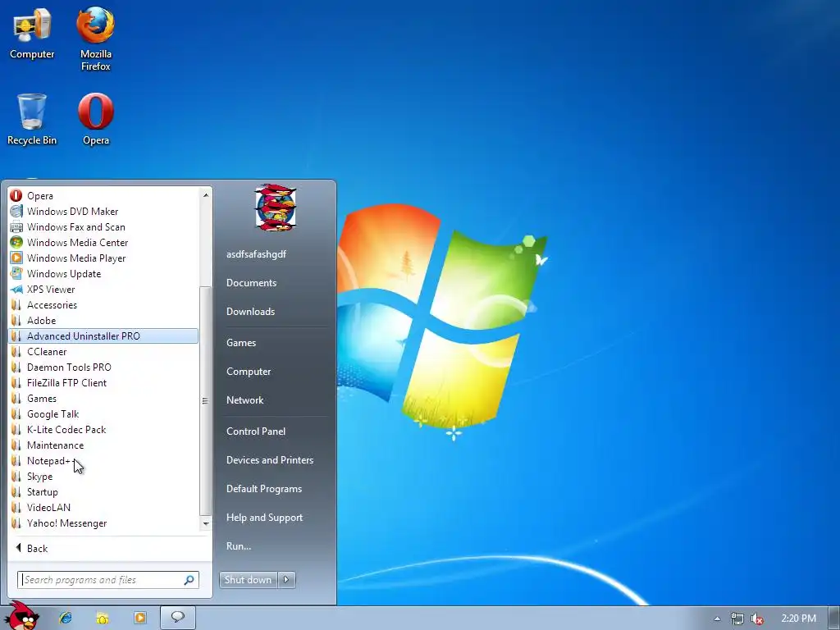The width and height of the screenshot is (840, 630).
Task: Open the Maintenance folder icon
Action: [x=16, y=445]
